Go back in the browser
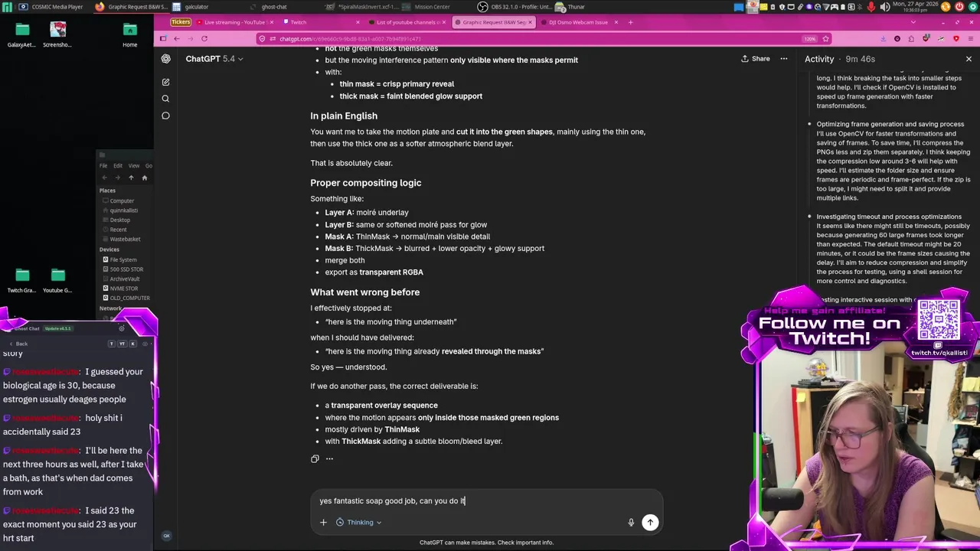The image size is (980, 551). [177, 38]
